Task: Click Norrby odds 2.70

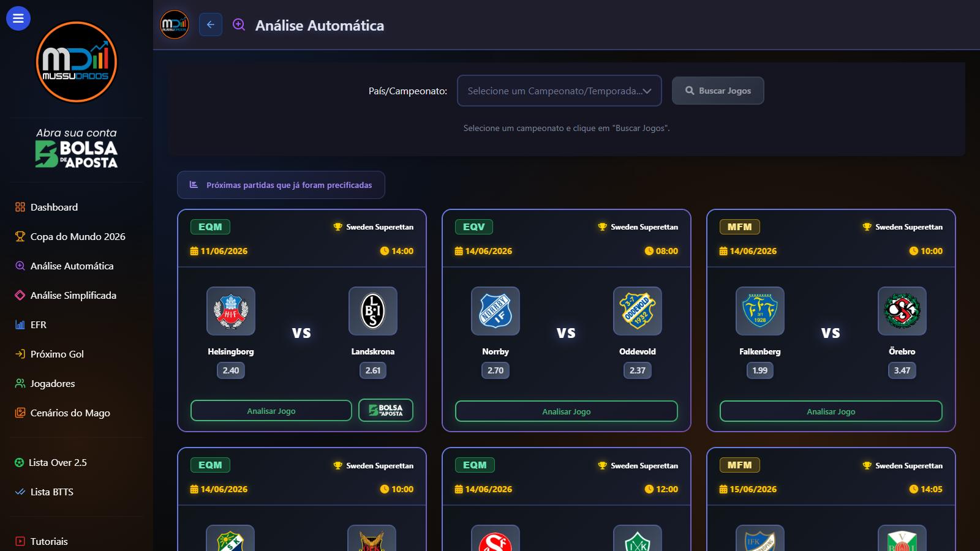Action: (496, 370)
